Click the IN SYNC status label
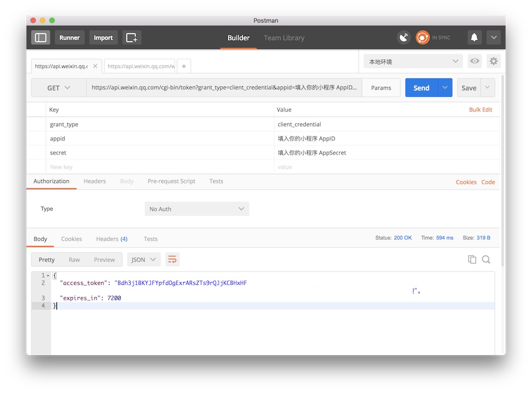Image resolution: width=532 pixels, height=393 pixels. pyautogui.click(x=441, y=37)
